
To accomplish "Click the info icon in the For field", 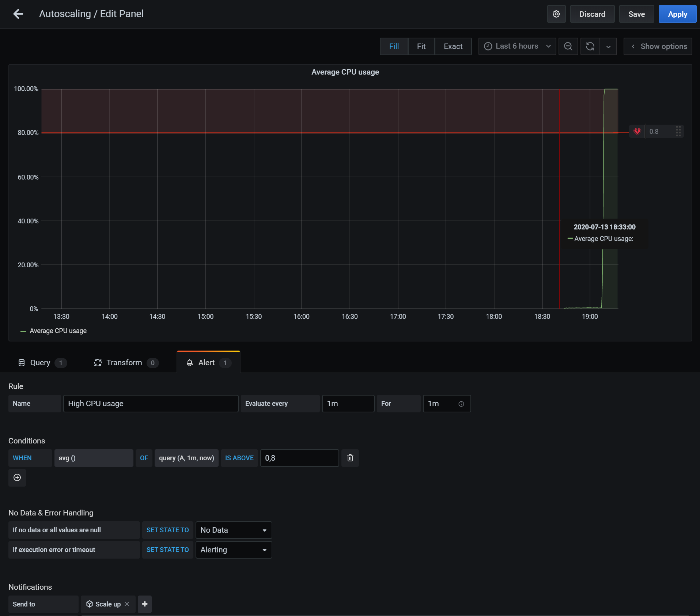I will coord(461,404).
